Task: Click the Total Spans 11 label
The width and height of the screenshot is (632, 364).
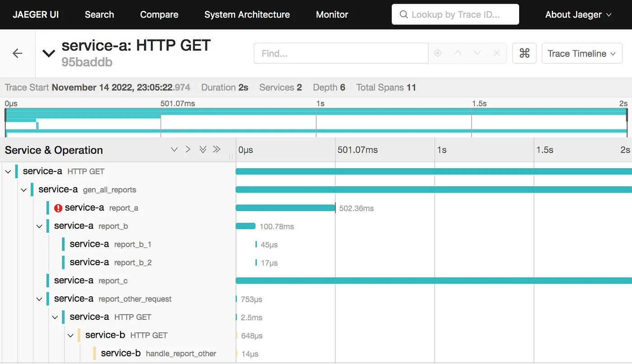Action: (386, 88)
